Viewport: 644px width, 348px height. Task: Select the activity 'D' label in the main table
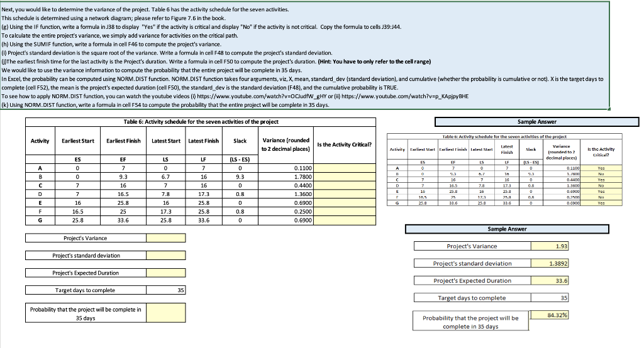pos(40,194)
